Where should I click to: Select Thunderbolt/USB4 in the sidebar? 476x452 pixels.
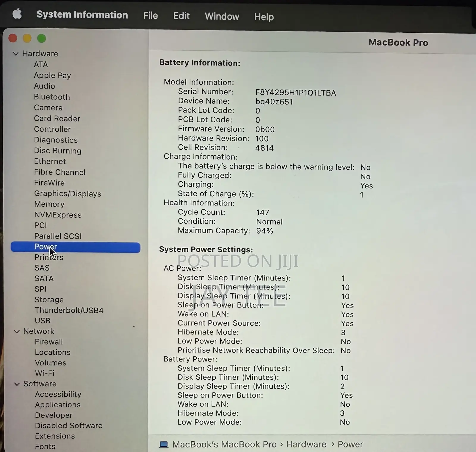click(69, 310)
